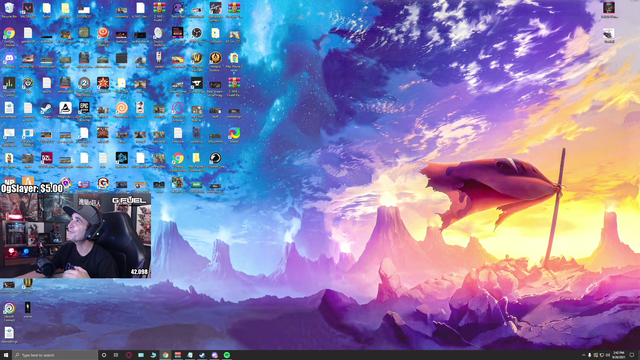Image resolution: width=640 pixels, height=360 pixels.
Task: Open Cortana from the taskbar circle
Action: point(104,355)
